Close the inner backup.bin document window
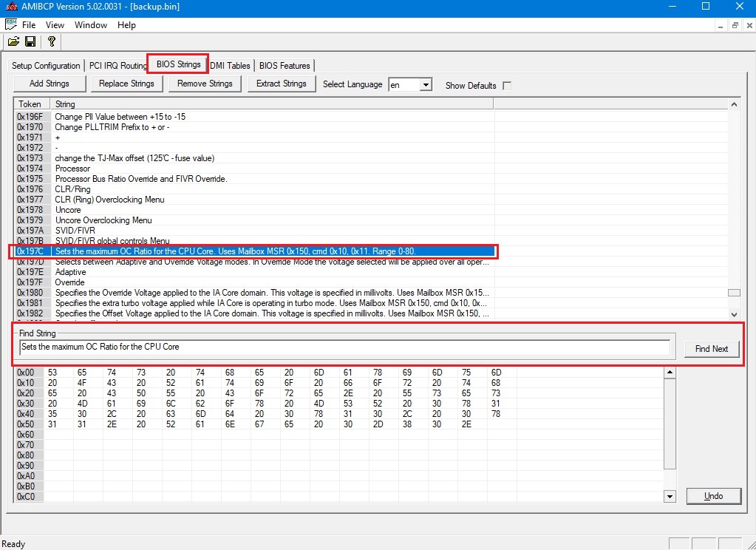This screenshot has height=550, width=756. pyautogui.click(x=749, y=26)
